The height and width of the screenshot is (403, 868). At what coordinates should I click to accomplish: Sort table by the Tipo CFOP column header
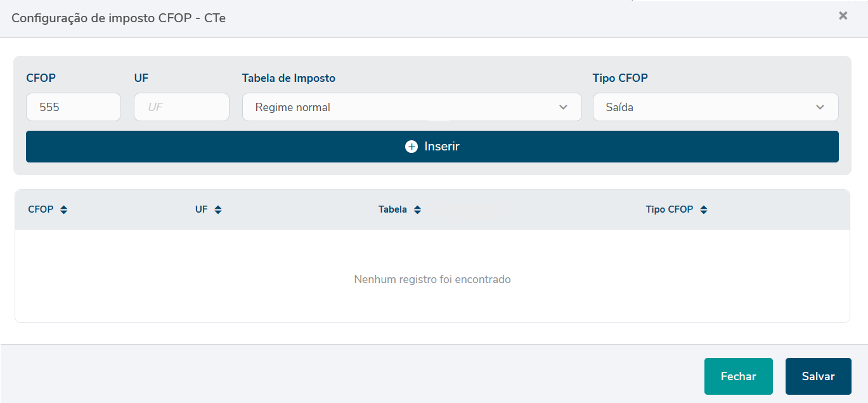[669, 209]
